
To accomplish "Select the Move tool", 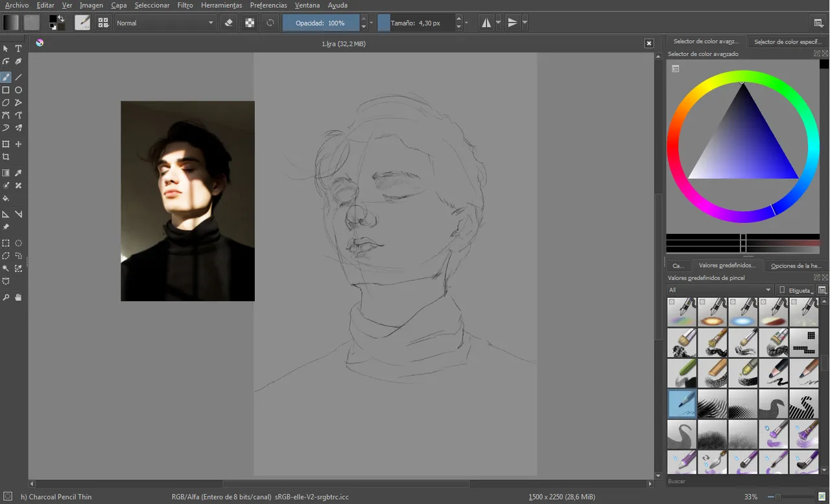I will [x=18, y=144].
